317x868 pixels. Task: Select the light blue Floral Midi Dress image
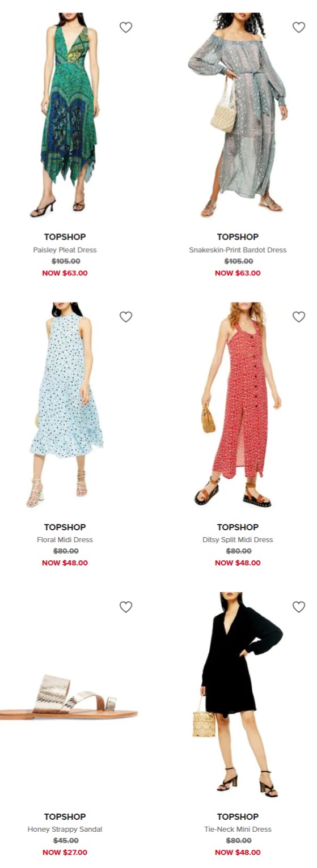[65, 406]
